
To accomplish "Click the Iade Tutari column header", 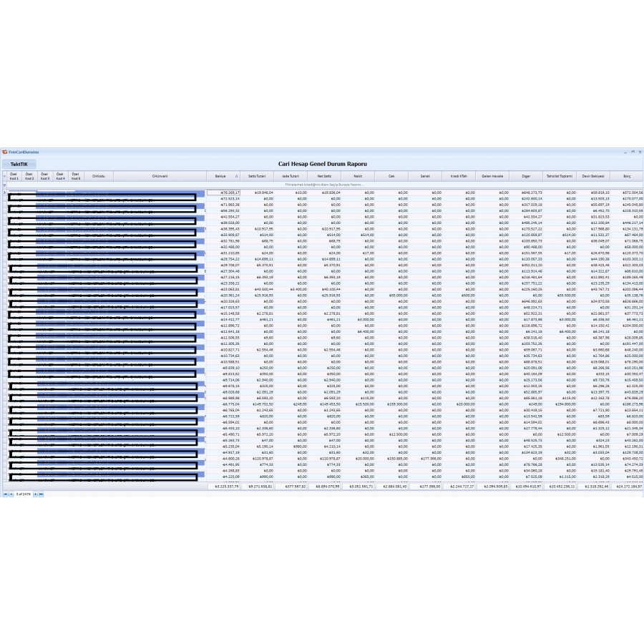I will [291, 176].
